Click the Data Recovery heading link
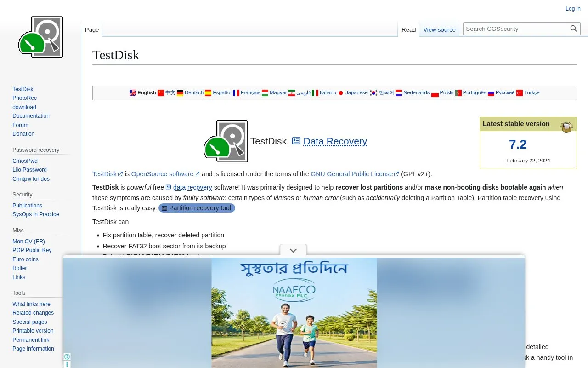This screenshot has height=368, width=588. [329, 141]
